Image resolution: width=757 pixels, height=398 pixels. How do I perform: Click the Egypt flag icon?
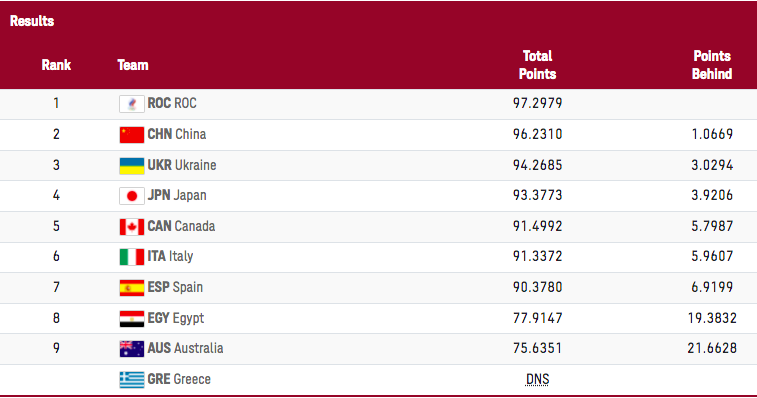pos(132,319)
